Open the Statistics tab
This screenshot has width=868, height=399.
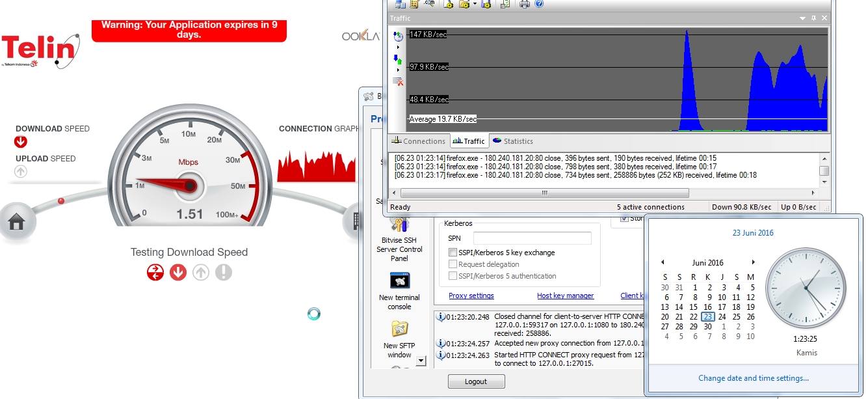[x=513, y=141]
